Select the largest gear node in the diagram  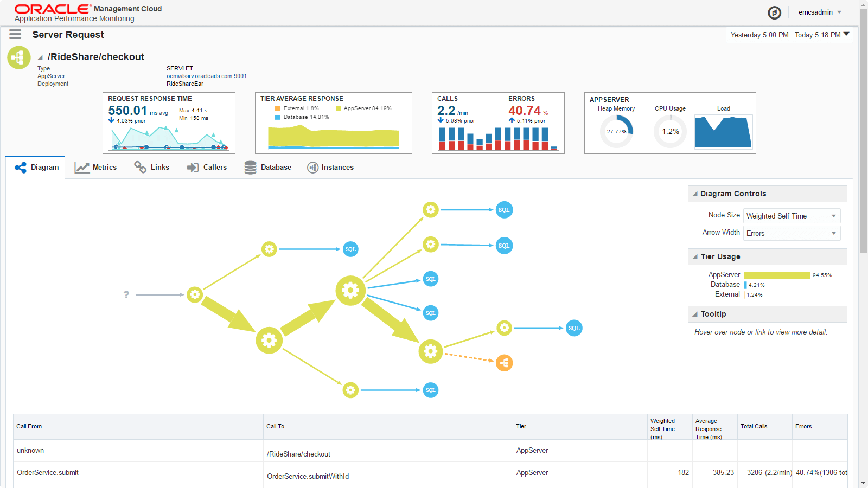pos(350,291)
